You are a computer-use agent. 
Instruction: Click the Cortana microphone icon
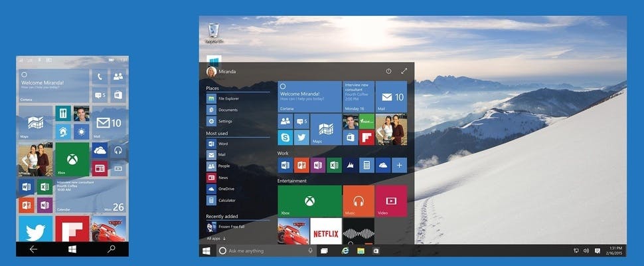310,251
